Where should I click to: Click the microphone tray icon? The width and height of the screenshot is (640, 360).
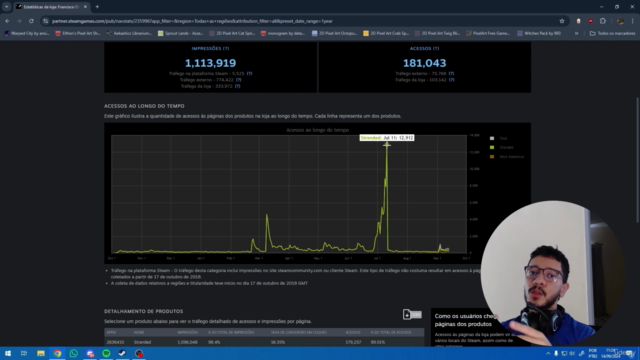coord(556,353)
